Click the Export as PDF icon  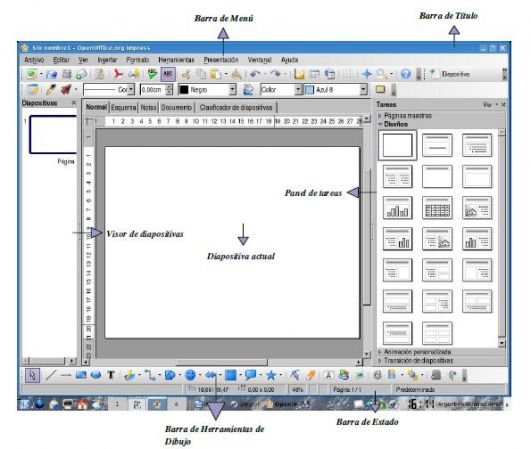[118, 74]
